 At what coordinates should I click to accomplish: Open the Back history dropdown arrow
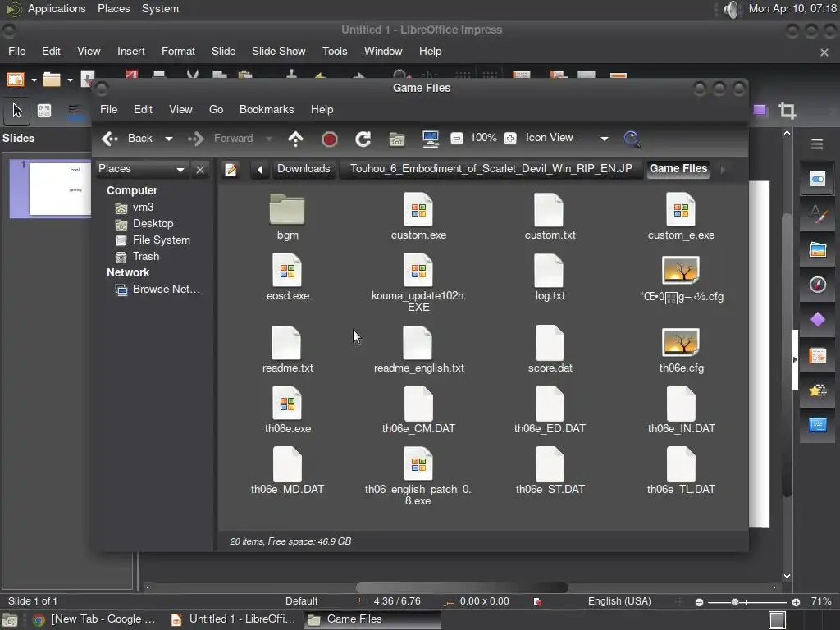169,139
